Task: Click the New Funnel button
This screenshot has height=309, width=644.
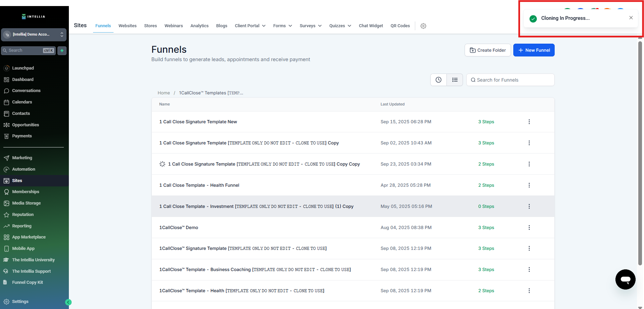Action: pyautogui.click(x=533, y=50)
